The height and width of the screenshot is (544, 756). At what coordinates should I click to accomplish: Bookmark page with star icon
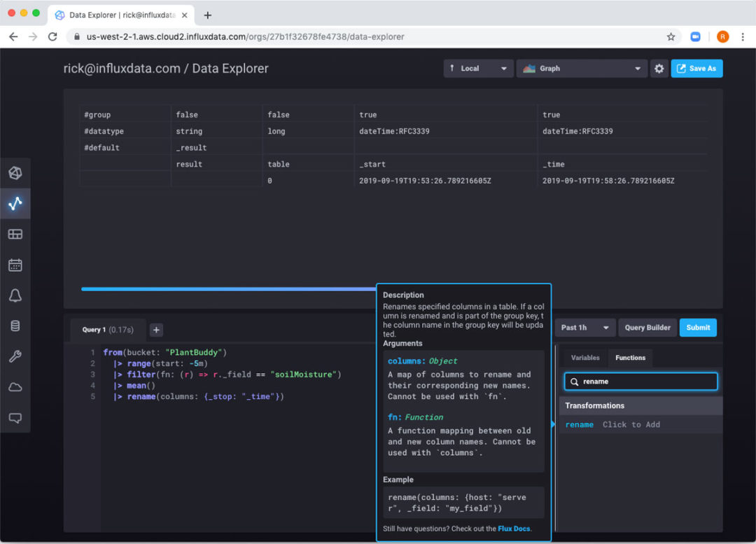point(671,36)
